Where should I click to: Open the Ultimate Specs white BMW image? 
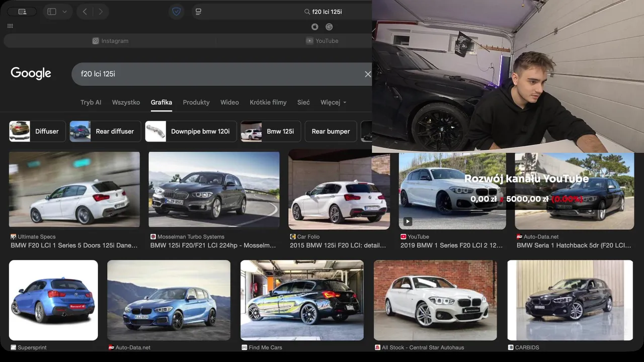click(x=74, y=190)
